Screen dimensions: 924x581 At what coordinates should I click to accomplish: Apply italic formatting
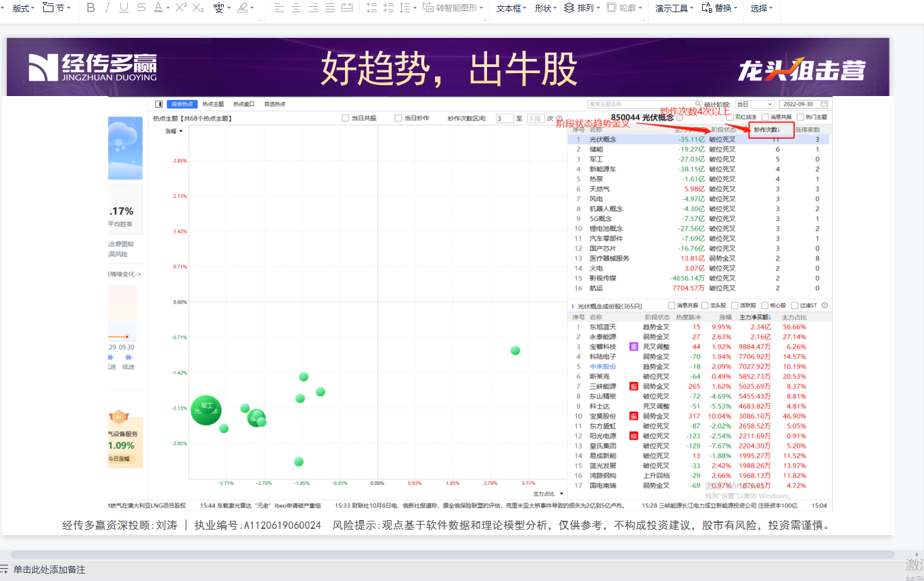click(108, 7)
